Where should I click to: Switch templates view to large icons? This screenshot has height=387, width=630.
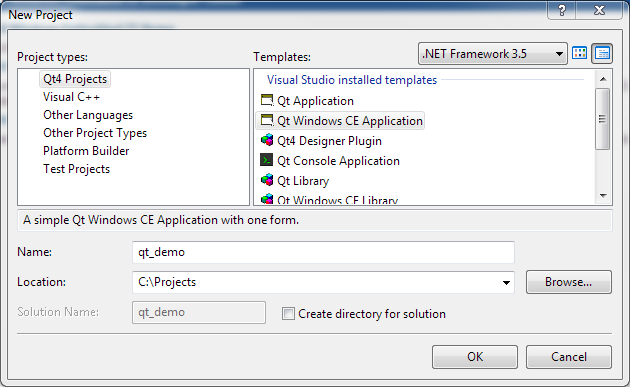579,53
